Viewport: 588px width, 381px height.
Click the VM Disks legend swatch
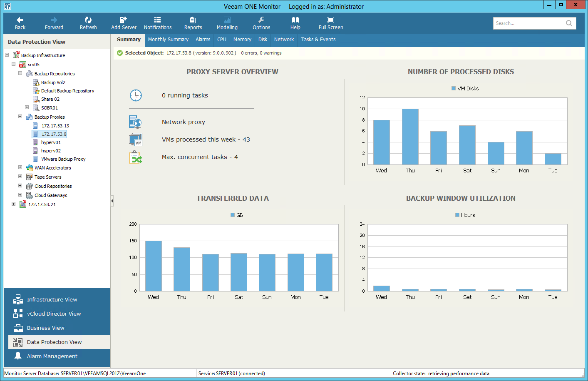coord(454,88)
